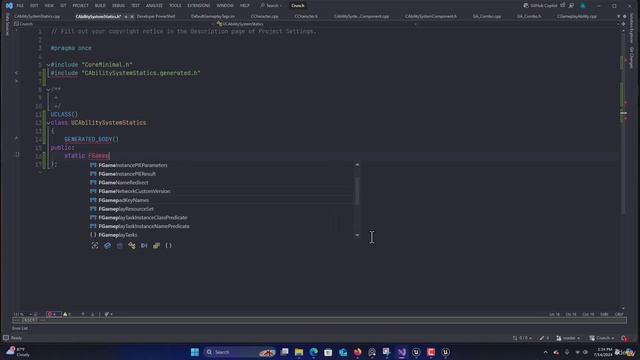This screenshot has height=360, width=640.
Task: Click the IntelliSense list scroll-down arrow
Action: point(357,235)
